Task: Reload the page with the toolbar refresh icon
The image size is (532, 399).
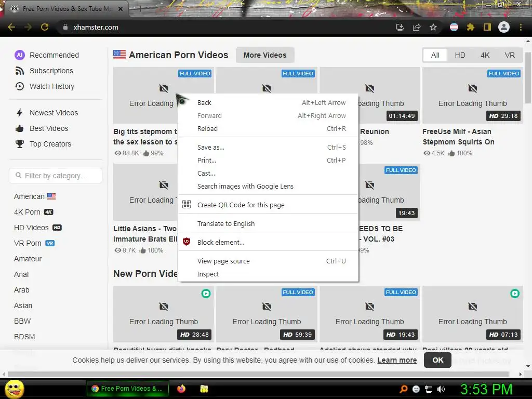Action: (45, 27)
